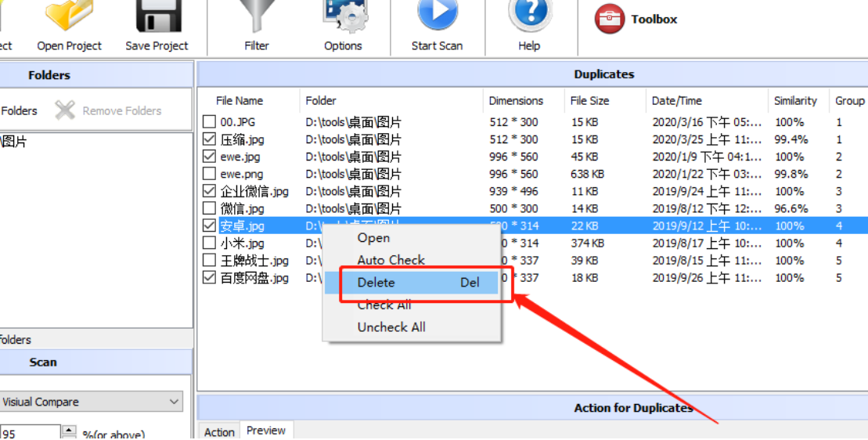Image resolution: width=868 pixels, height=440 pixels.
Task: Expand the Visual Compare dropdown
Action: [x=174, y=402]
